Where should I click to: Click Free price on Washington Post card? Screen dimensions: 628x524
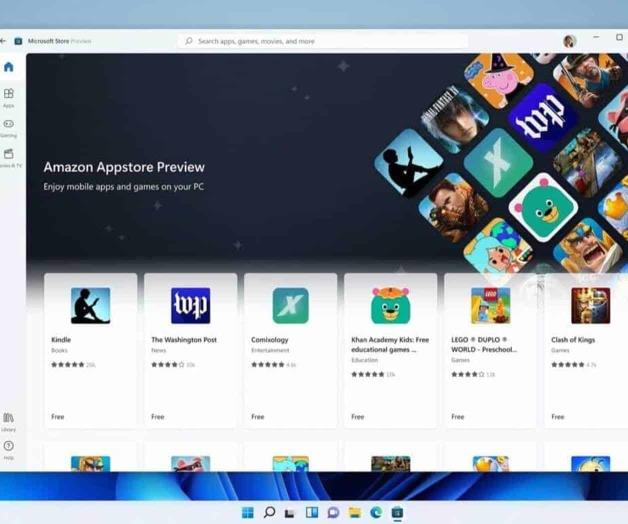(158, 417)
